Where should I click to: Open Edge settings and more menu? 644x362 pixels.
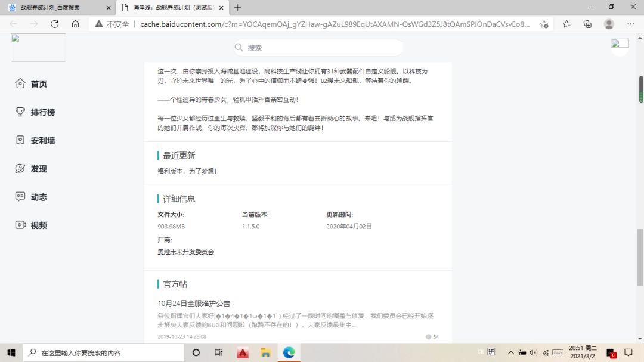tap(631, 24)
